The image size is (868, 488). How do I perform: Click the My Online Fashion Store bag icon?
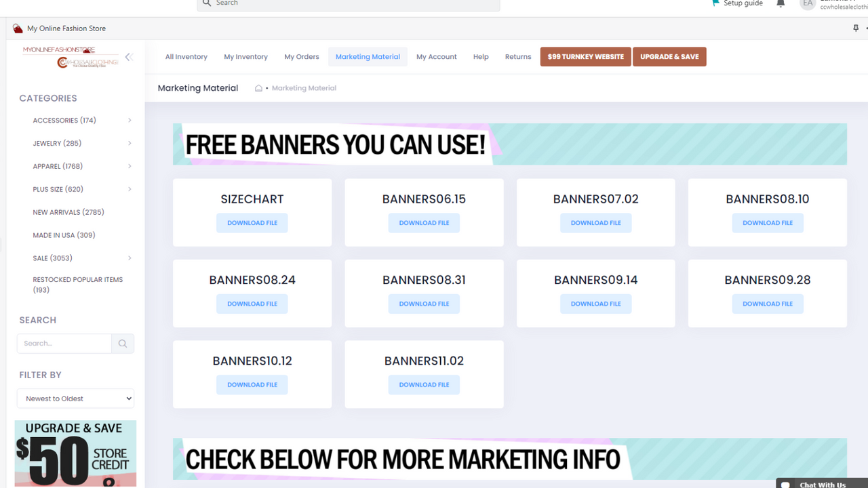pos(17,28)
